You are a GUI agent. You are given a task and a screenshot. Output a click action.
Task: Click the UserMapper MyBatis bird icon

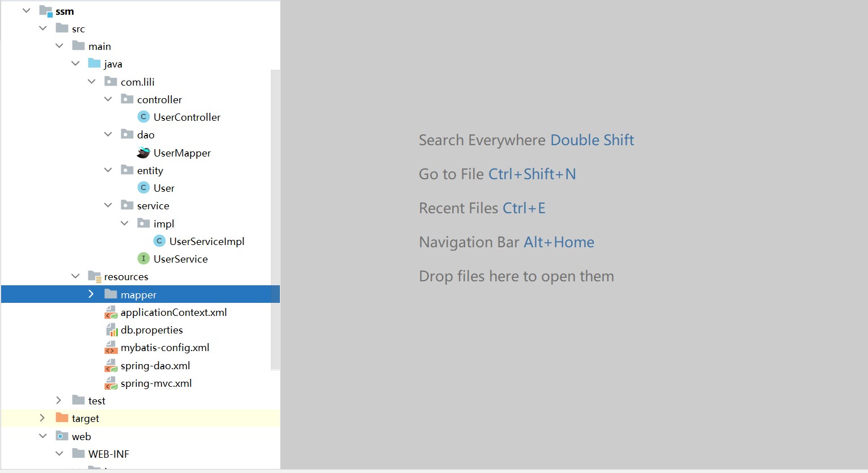pyautogui.click(x=144, y=153)
